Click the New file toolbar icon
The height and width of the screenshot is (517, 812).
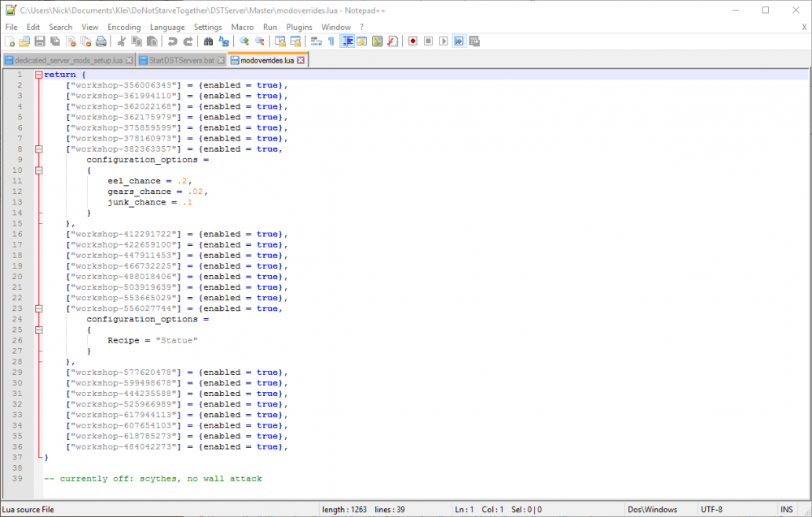click(x=10, y=41)
